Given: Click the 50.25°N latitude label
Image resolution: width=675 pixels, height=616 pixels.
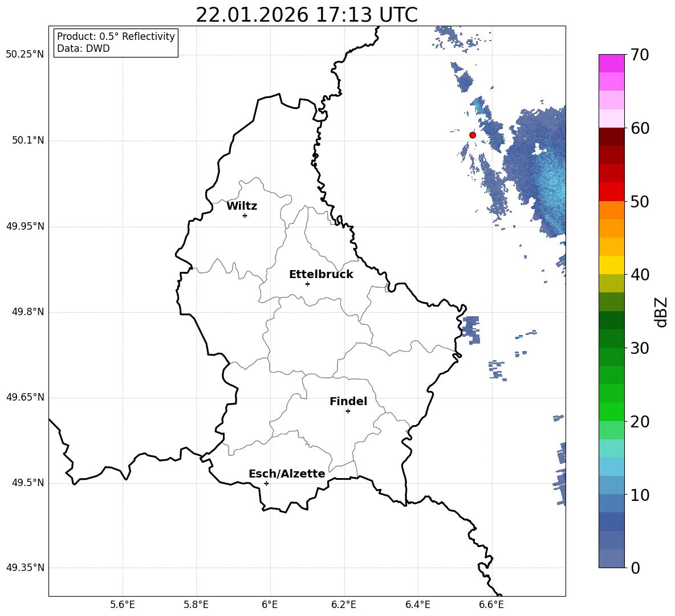Looking at the screenshot, I should point(25,55).
